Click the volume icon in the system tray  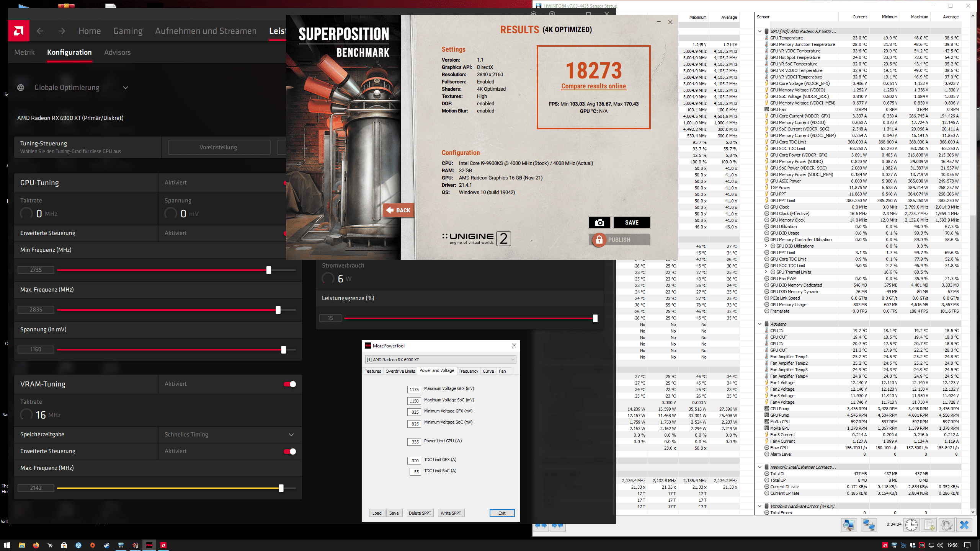point(940,545)
